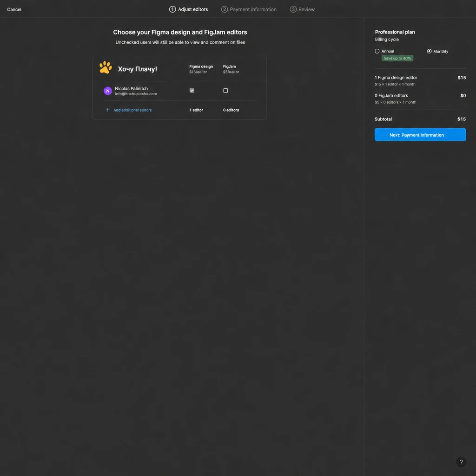Click the $5/editor price text
Screen dimensions: 476x476
[231, 72]
